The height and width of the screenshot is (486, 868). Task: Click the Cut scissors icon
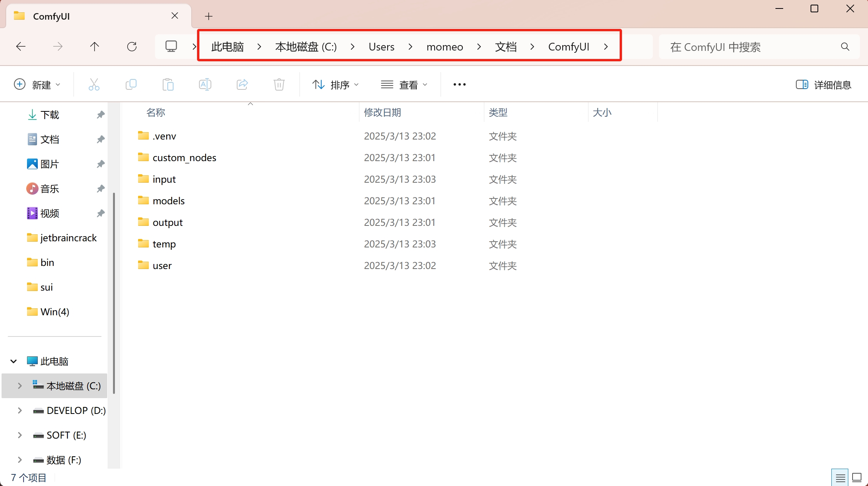click(x=94, y=84)
